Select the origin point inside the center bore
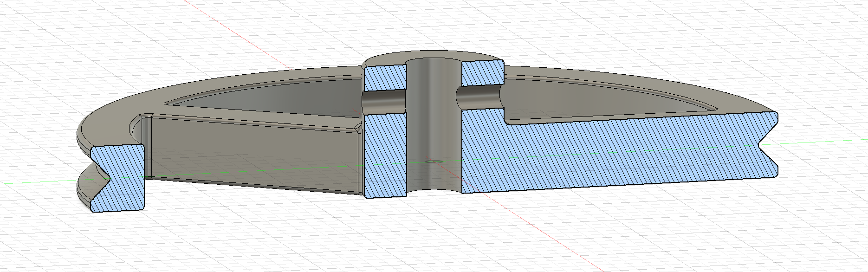This screenshot has height=272, width=868. click(x=434, y=162)
